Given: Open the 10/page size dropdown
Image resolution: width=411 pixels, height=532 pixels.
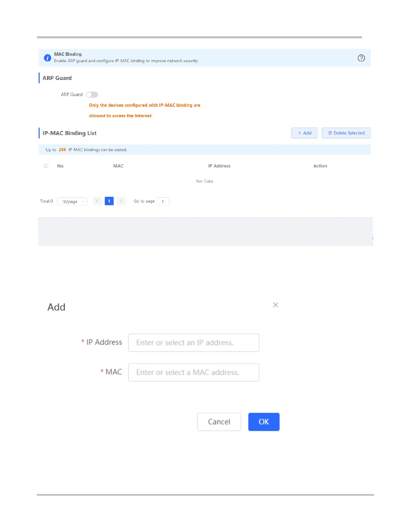Looking at the screenshot, I should click(72, 202).
